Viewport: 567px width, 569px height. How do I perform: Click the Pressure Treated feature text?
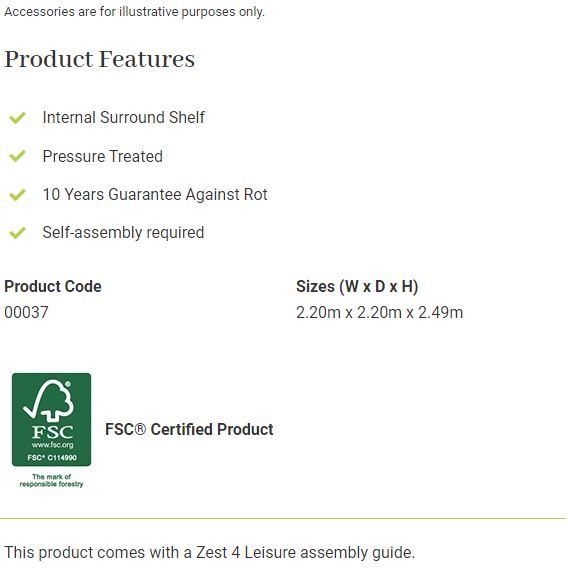tap(102, 156)
